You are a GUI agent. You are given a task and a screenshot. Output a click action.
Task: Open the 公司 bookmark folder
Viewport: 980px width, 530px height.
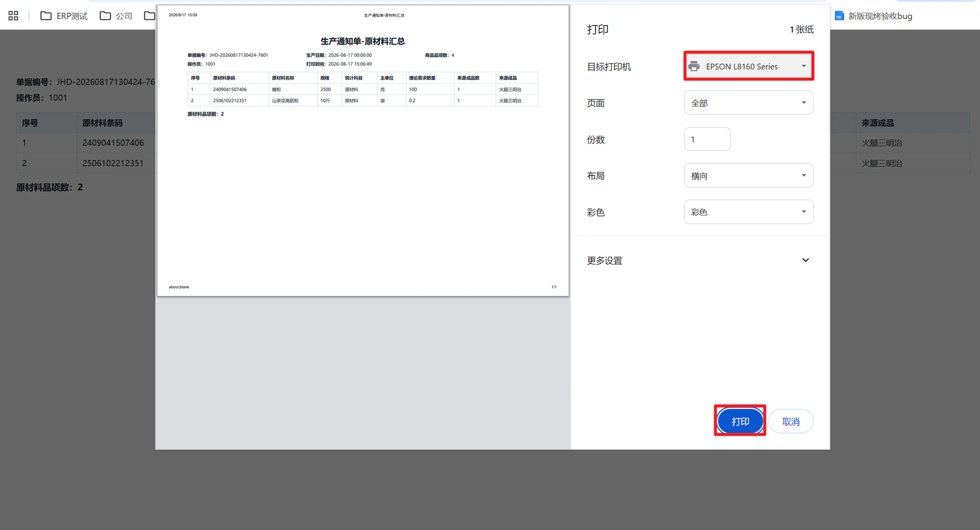116,16
